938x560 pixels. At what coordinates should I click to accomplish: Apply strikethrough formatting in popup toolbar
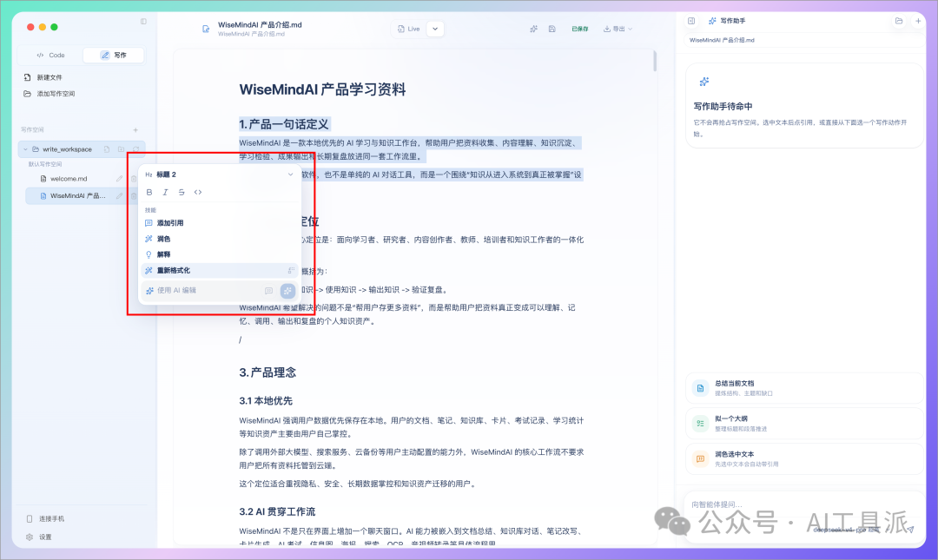[182, 192]
